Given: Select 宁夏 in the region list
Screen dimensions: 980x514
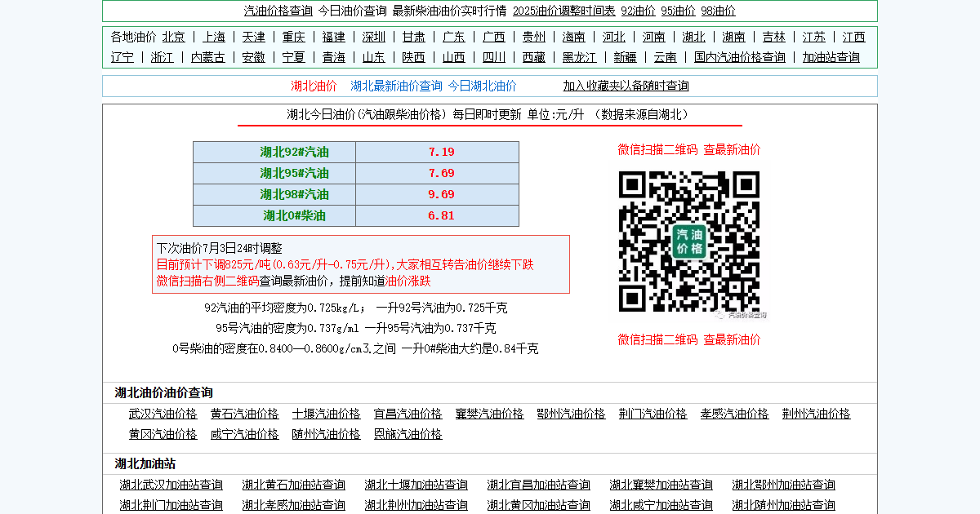Looking at the screenshot, I should [294, 57].
